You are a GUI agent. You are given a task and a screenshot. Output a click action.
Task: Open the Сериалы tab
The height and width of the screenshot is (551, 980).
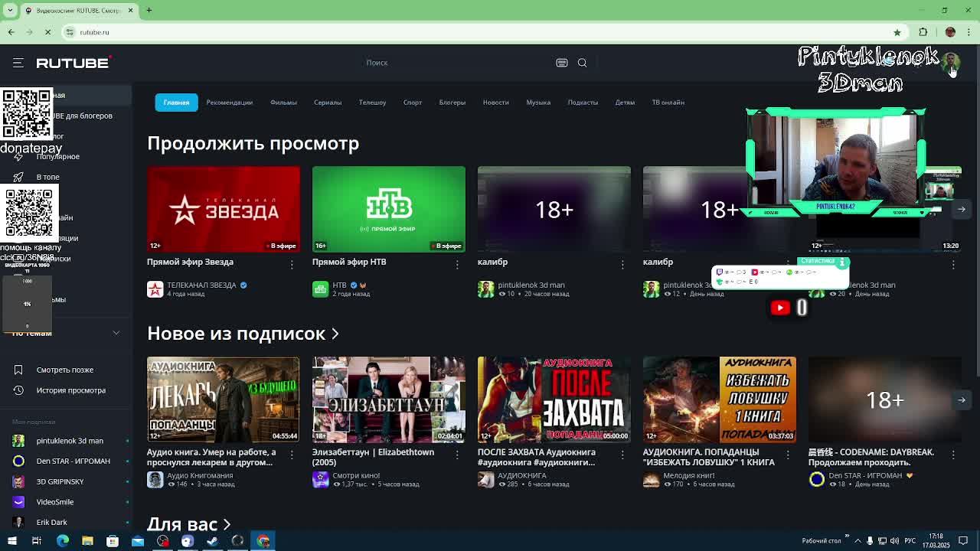(328, 102)
